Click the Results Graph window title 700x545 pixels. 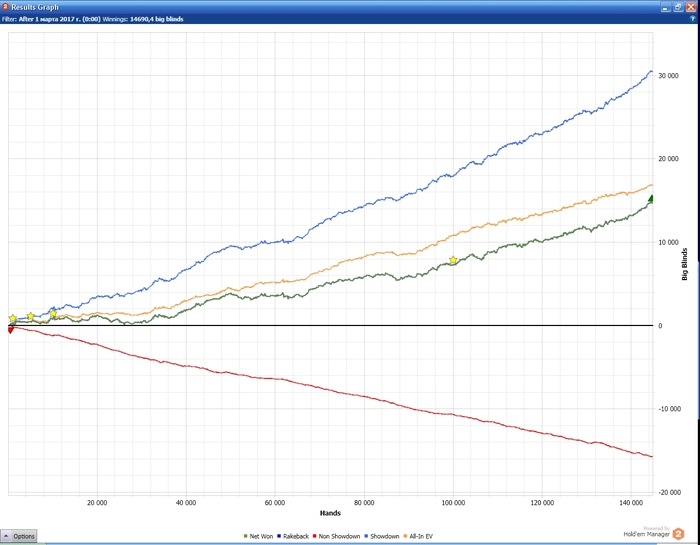[34, 7]
